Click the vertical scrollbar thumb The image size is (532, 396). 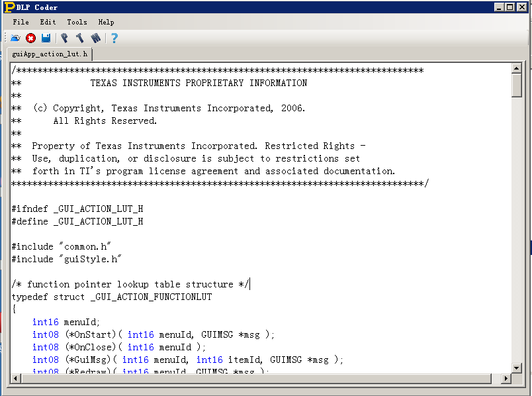516,85
